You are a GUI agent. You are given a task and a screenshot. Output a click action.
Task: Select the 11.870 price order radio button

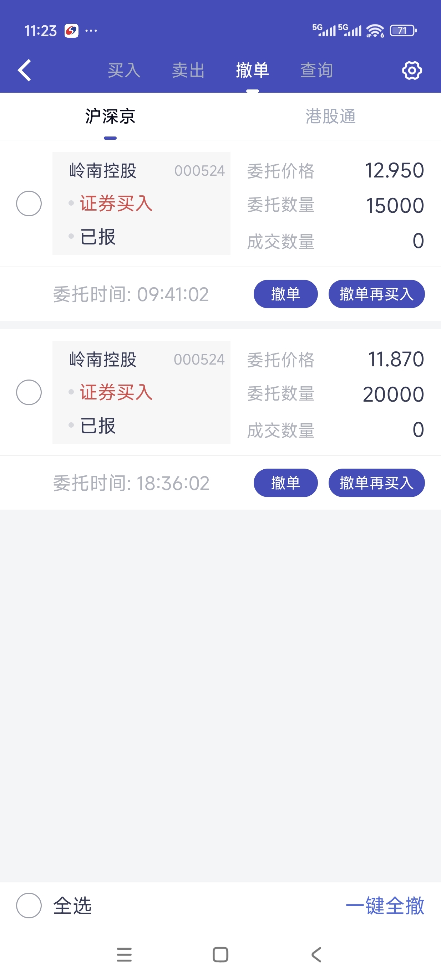pyautogui.click(x=29, y=392)
